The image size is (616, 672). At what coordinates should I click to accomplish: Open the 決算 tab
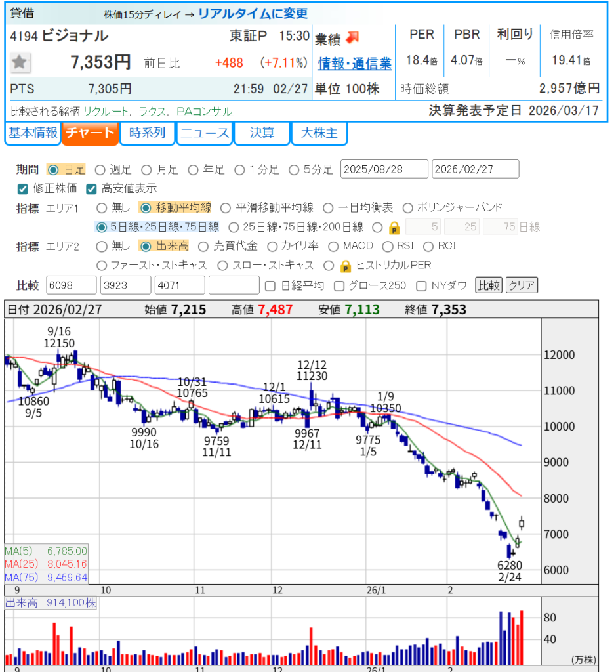[x=262, y=133]
